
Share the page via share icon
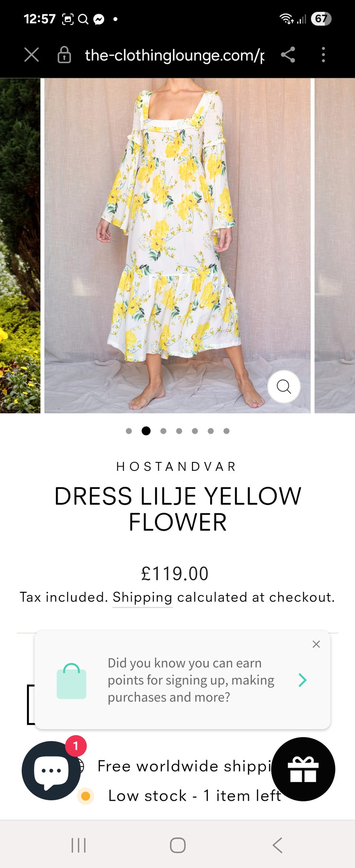click(288, 55)
